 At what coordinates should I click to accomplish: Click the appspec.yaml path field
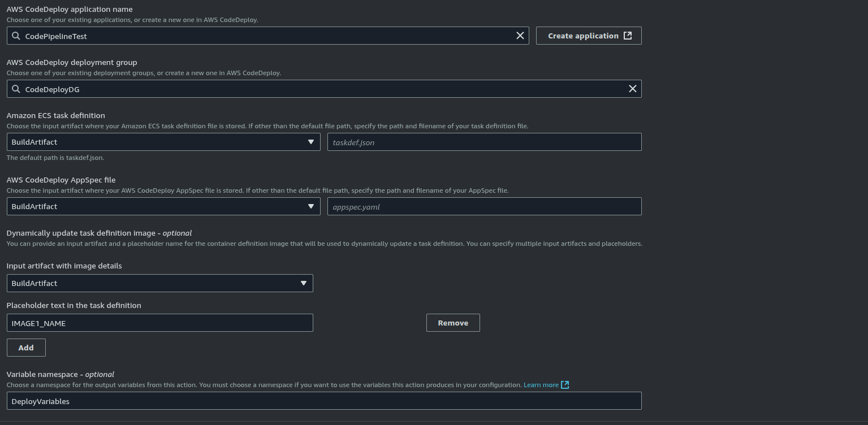485,206
